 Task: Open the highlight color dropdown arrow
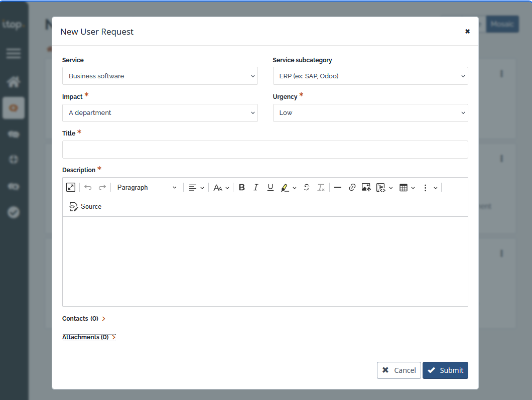point(295,188)
